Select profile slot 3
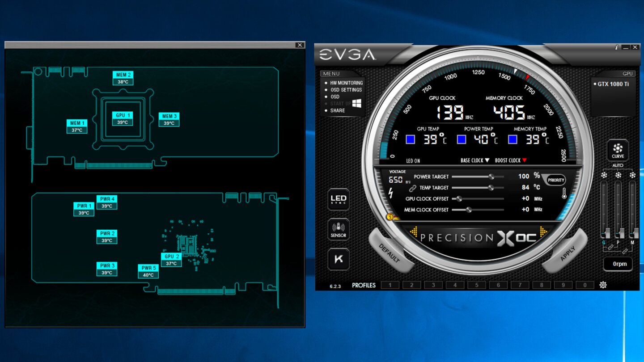The height and width of the screenshot is (362, 644). 433,285
